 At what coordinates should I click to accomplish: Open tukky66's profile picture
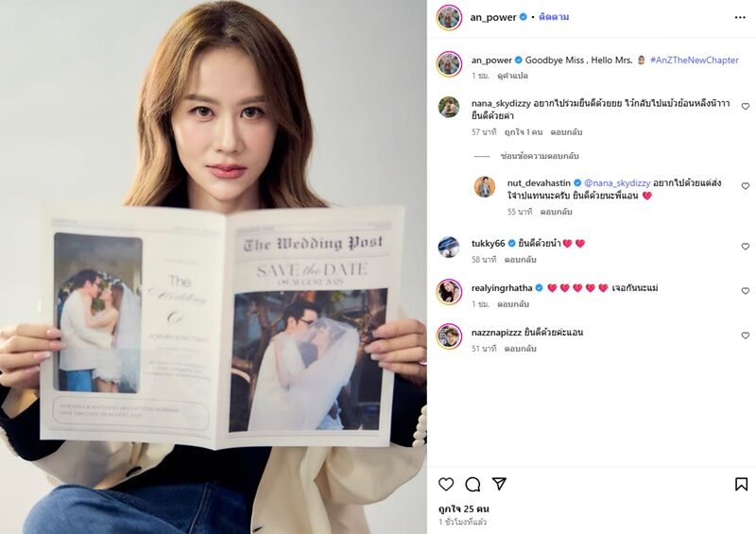pos(448,247)
